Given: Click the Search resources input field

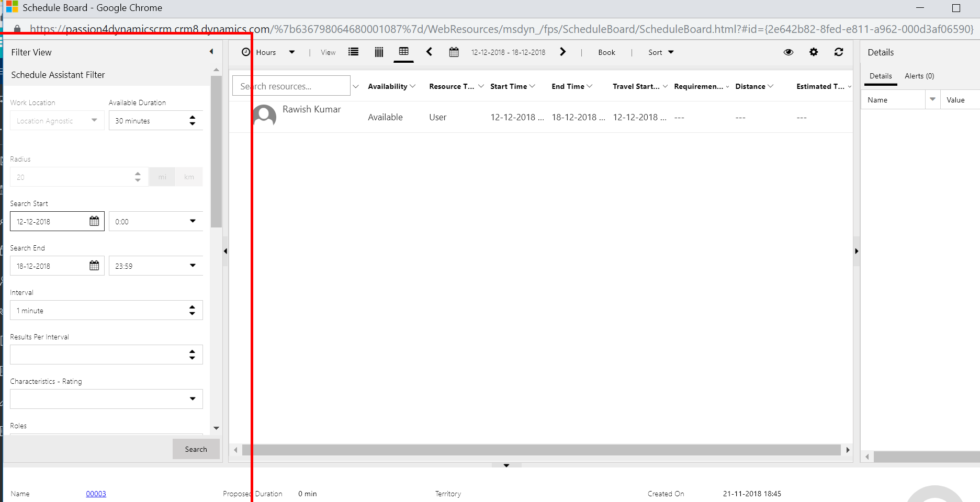Looking at the screenshot, I should pos(291,86).
